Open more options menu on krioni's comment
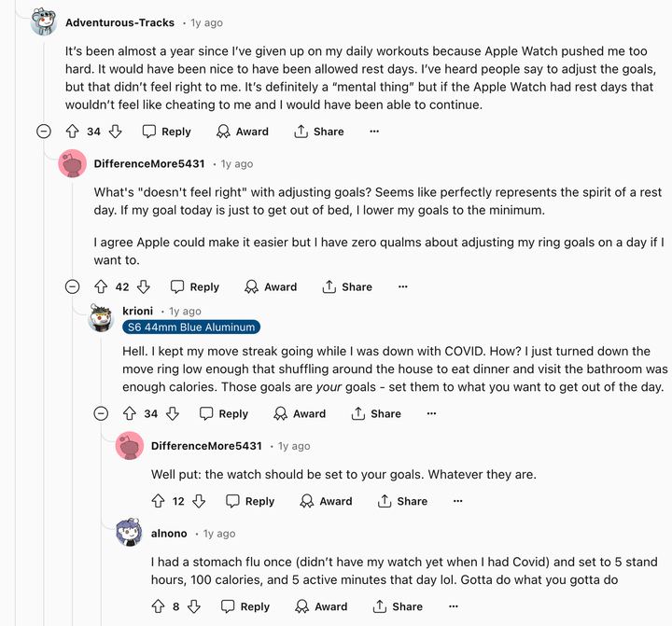The height and width of the screenshot is (626, 672). click(431, 413)
